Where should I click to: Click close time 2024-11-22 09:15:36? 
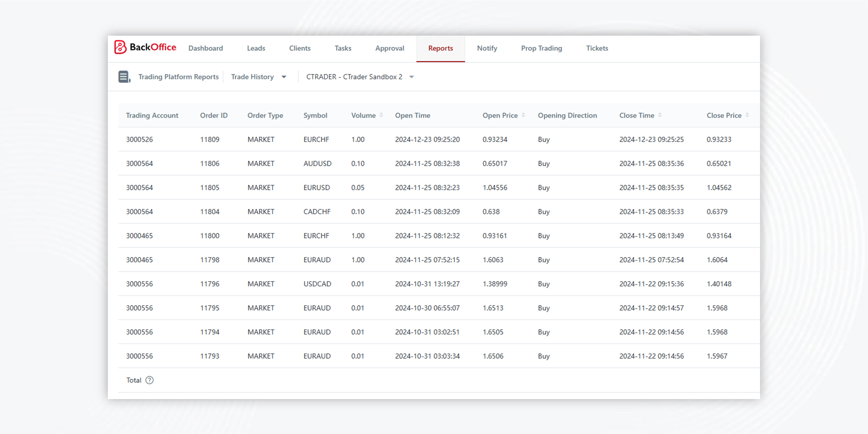tap(651, 284)
